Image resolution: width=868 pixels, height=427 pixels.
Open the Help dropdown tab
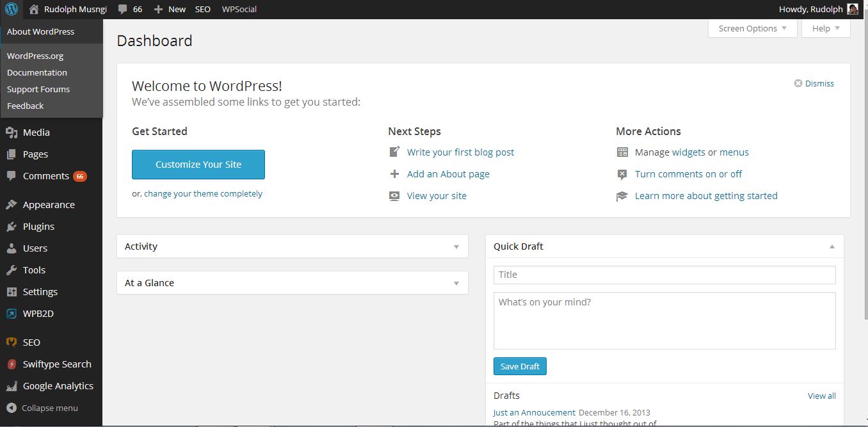click(x=826, y=28)
